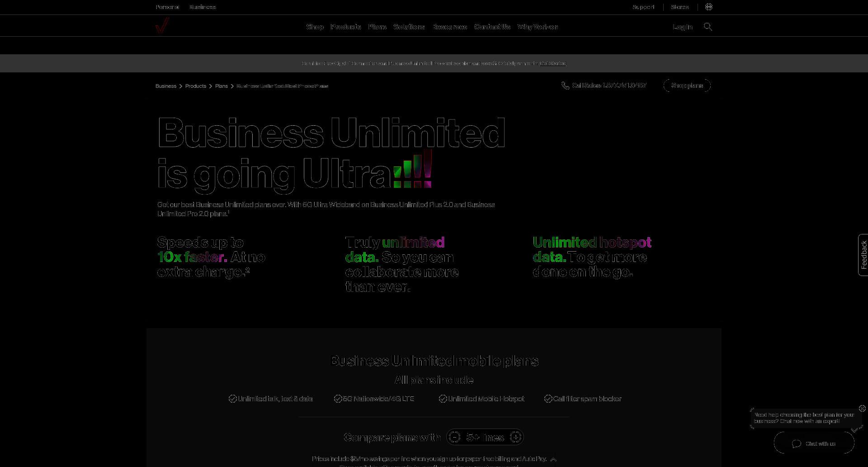868x467 pixels.
Task: Open the Stores link
Action: click(x=680, y=7)
